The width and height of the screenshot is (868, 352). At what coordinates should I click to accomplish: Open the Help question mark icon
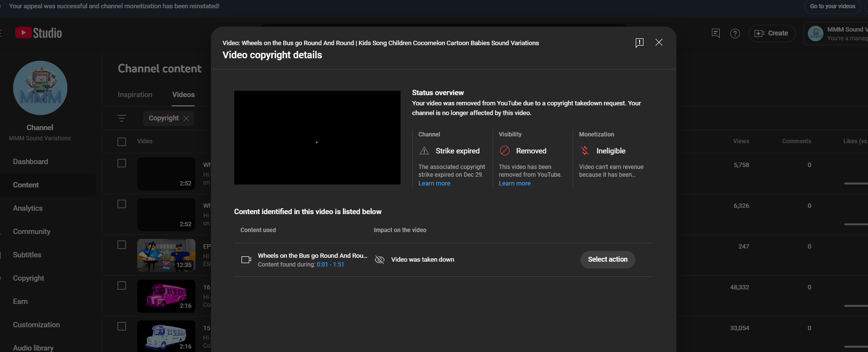[735, 34]
